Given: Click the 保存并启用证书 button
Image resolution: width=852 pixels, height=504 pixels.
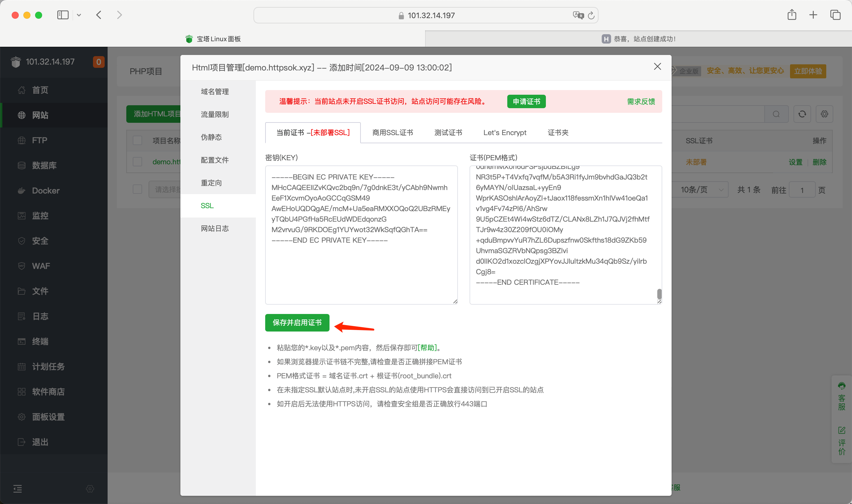Looking at the screenshot, I should 297,323.
